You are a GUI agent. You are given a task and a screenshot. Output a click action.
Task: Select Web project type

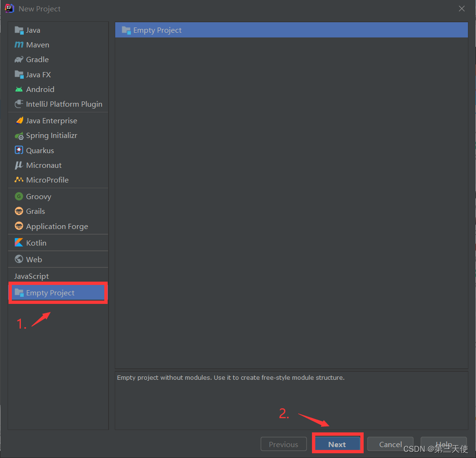click(x=58, y=259)
